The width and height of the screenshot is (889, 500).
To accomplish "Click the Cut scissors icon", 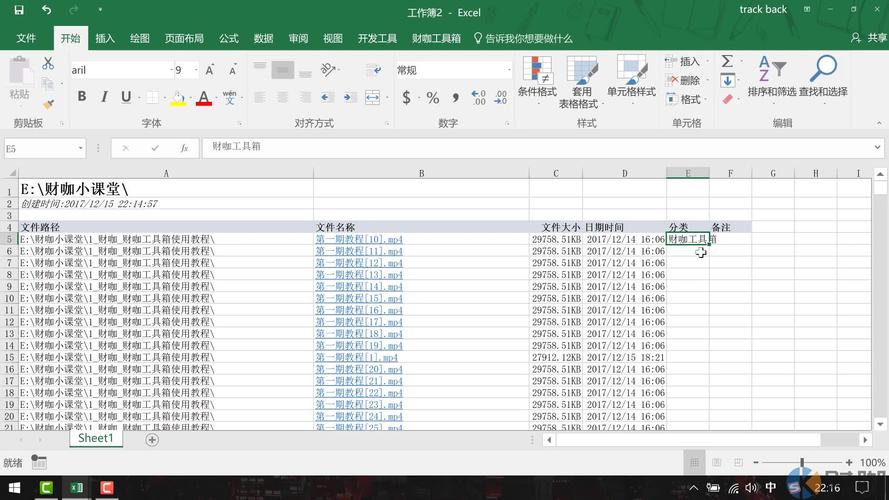I will [47, 63].
